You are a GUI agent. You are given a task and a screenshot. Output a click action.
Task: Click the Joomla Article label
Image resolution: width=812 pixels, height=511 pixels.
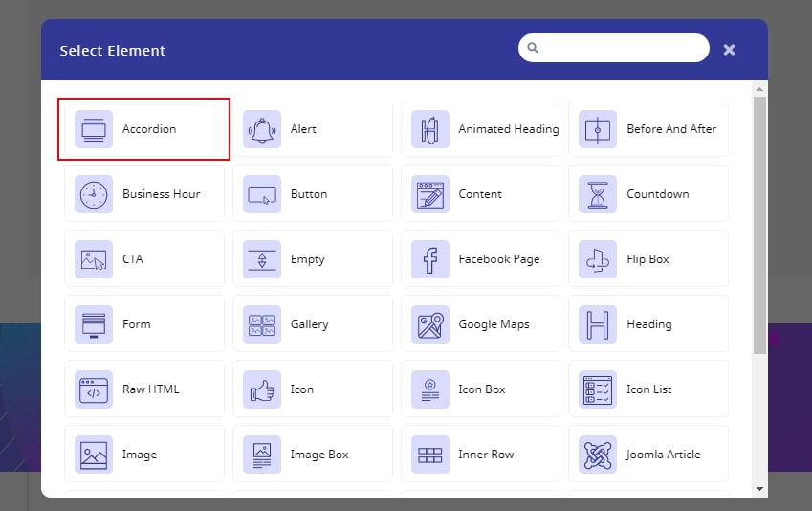tap(663, 455)
